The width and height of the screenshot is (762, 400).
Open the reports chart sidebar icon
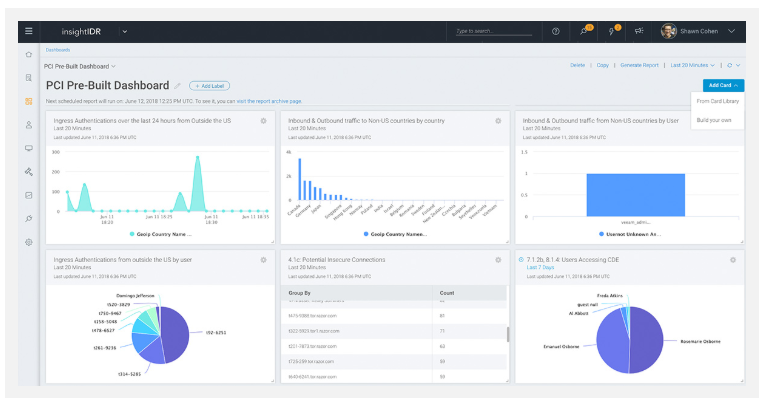[29, 195]
